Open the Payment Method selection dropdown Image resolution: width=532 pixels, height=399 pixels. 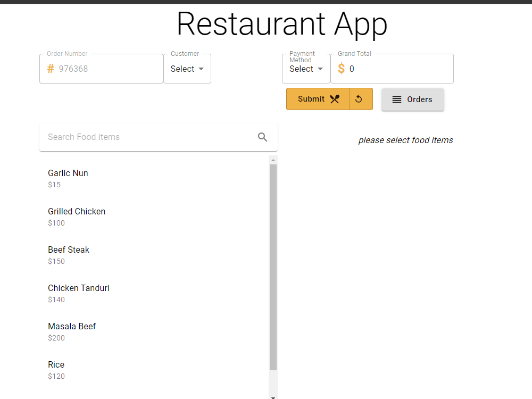[x=306, y=69]
